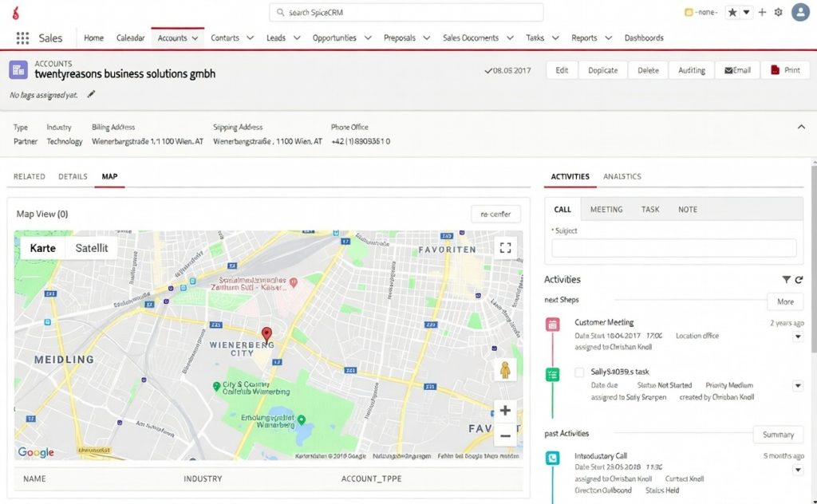Open the Analytics tab

tap(622, 176)
